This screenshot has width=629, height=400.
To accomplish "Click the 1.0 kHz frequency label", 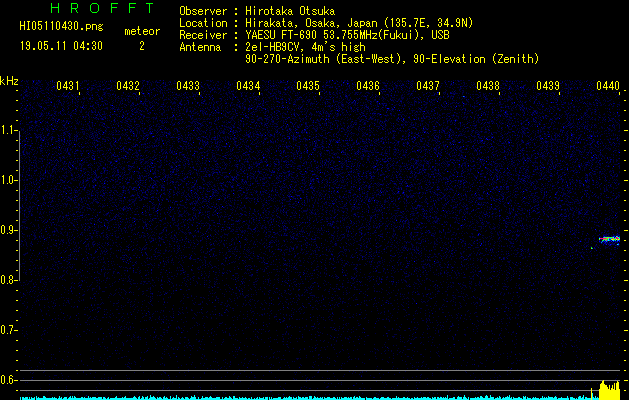I will click(8, 180).
